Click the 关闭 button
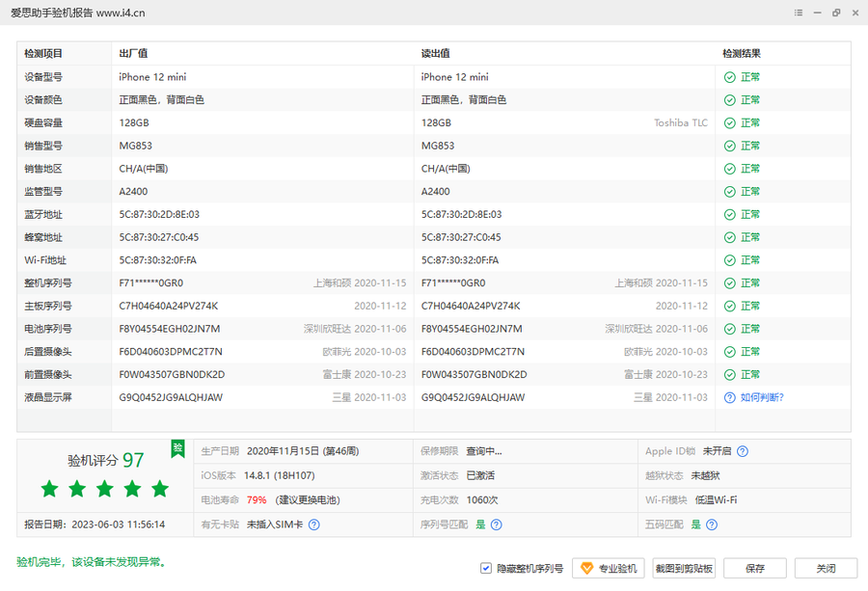Screen dimensions: 868x591 826,568
